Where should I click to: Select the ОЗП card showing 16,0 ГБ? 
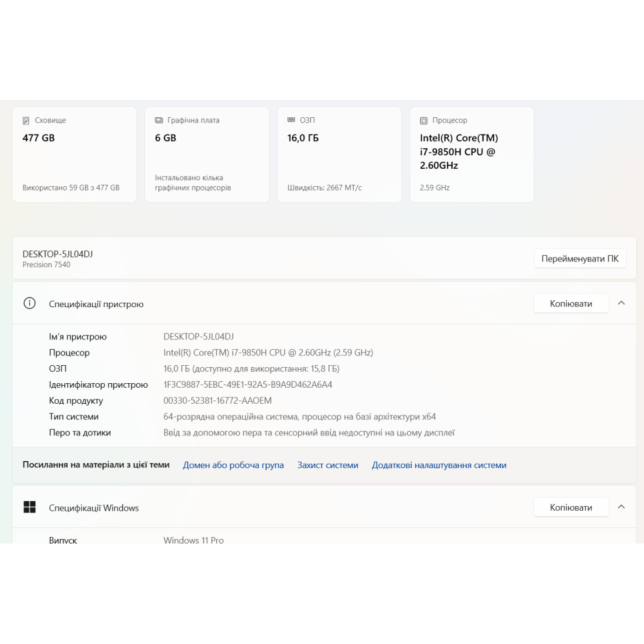tap(339, 155)
